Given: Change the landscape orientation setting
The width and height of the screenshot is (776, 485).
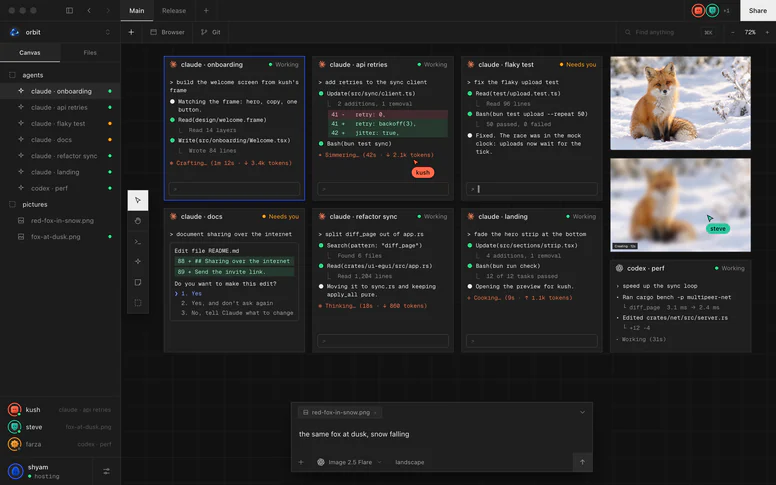Looking at the screenshot, I should pos(409,462).
